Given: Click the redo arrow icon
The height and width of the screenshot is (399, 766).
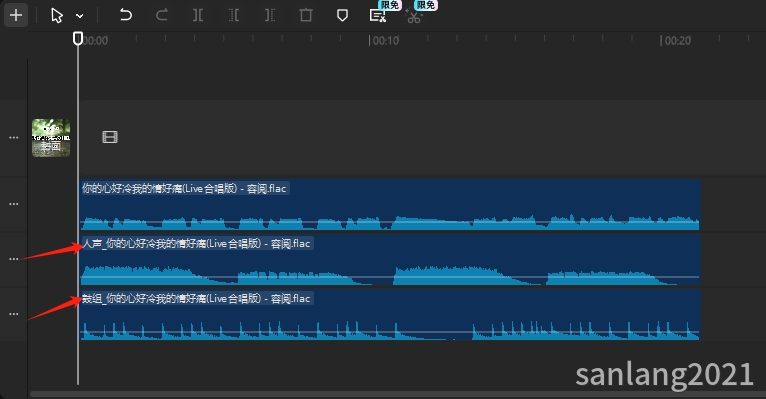Looking at the screenshot, I should click(161, 15).
